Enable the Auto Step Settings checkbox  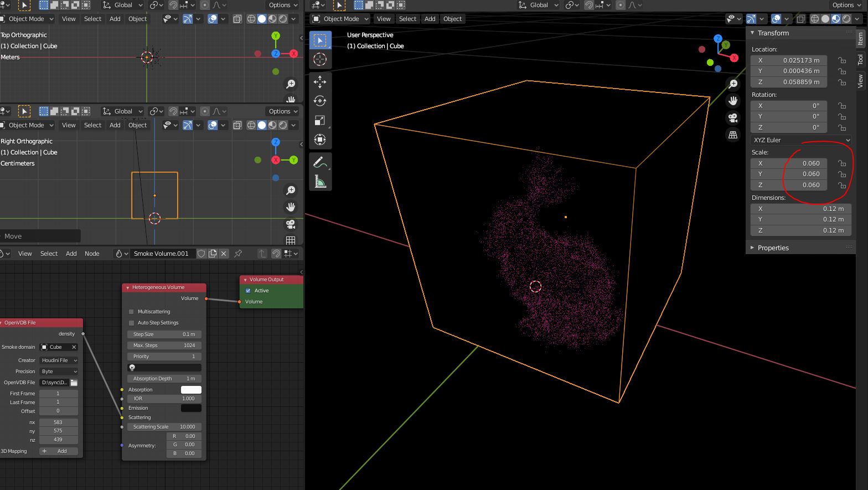[131, 323]
